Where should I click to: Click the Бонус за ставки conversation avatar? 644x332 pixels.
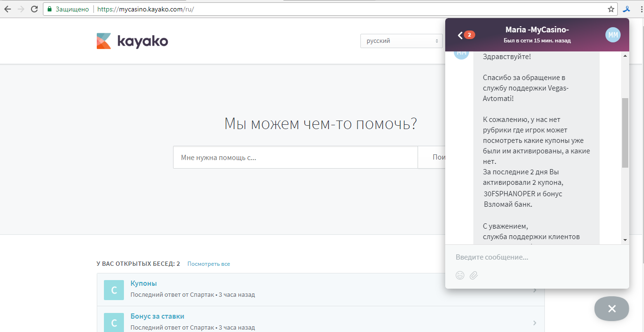[114, 322]
